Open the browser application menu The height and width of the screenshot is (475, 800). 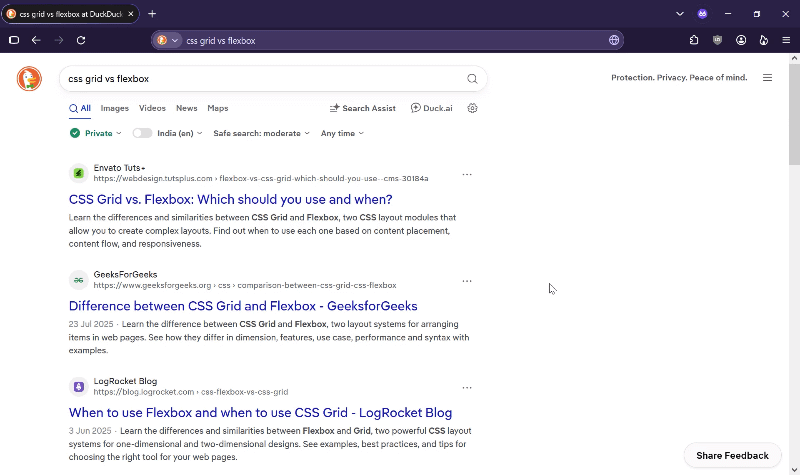786,40
